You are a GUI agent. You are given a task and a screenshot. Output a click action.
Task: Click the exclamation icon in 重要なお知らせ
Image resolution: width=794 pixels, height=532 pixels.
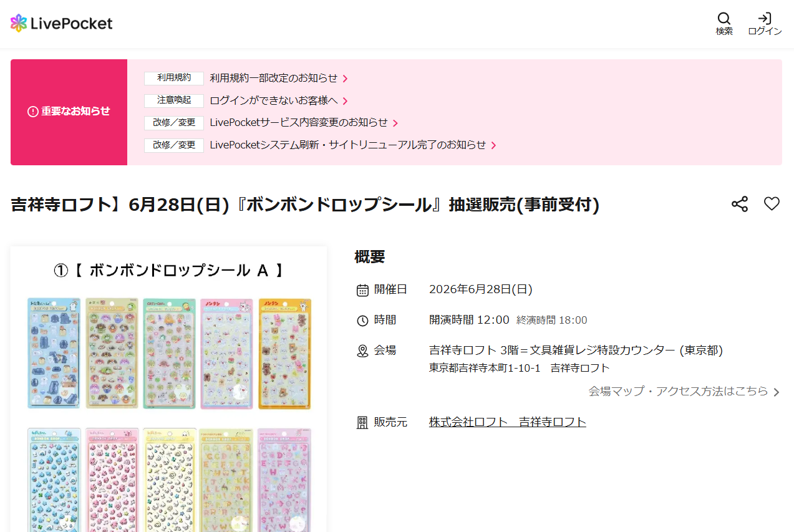point(33,112)
